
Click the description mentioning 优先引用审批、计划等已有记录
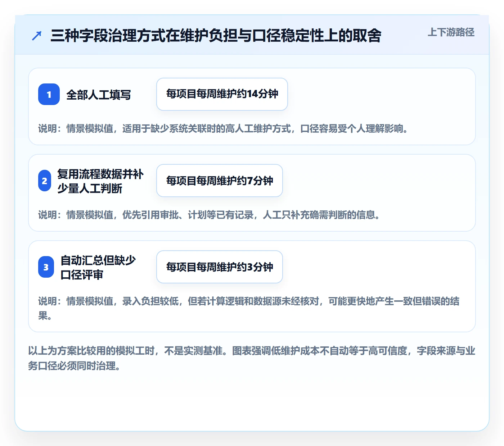point(209,215)
